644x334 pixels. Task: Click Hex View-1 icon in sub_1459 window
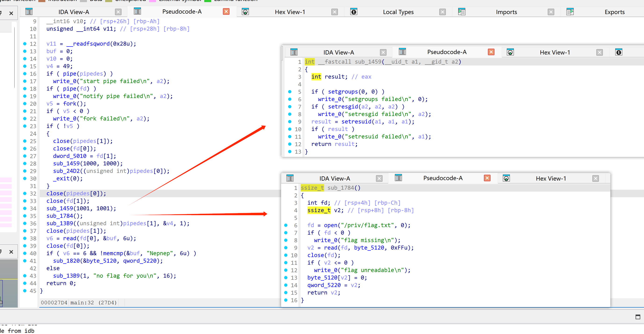click(510, 52)
